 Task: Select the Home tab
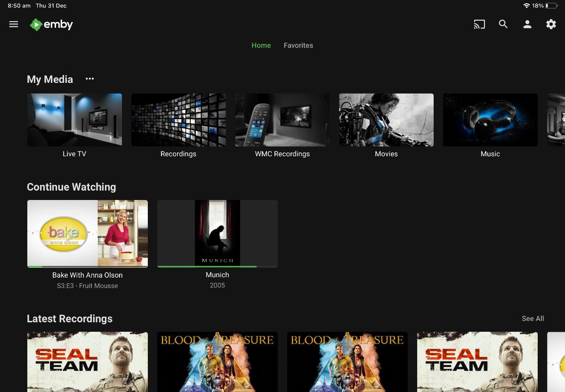point(261,46)
